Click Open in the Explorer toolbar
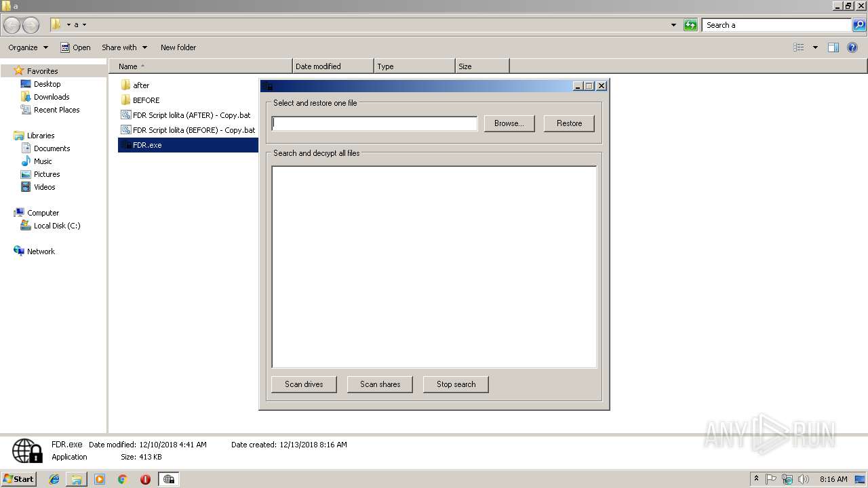The height and width of the screenshot is (488, 868). pos(75,47)
